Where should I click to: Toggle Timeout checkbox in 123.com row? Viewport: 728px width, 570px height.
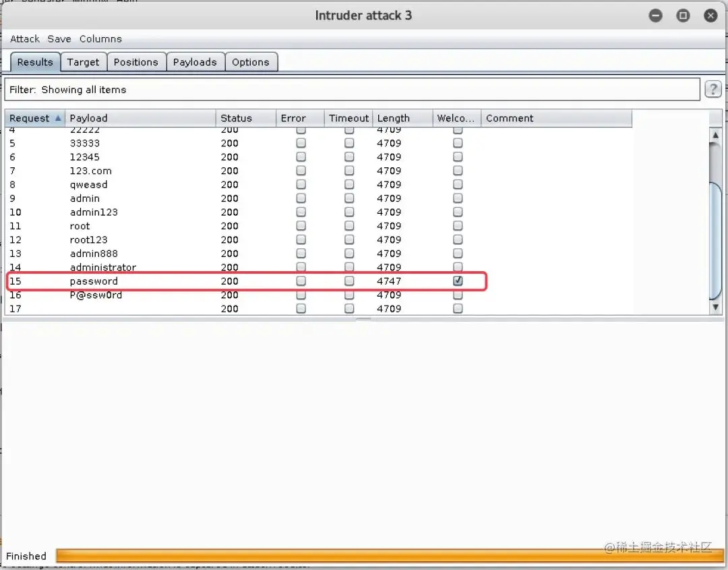click(x=349, y=171)
